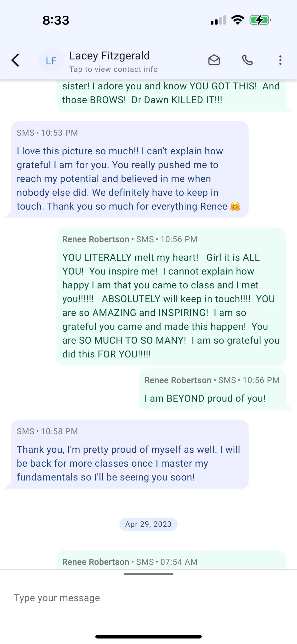Viewport: 297px width, 644px height.
Task: Focus the "Type your message" field
Action: click(x=148, y=598)
